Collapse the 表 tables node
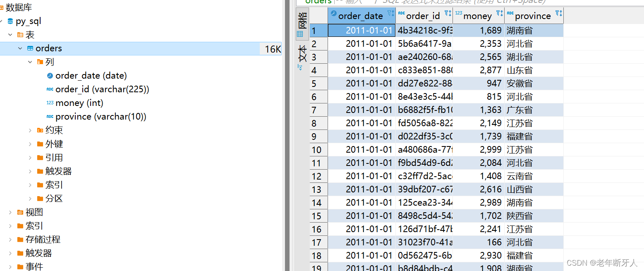 point(10,35)
